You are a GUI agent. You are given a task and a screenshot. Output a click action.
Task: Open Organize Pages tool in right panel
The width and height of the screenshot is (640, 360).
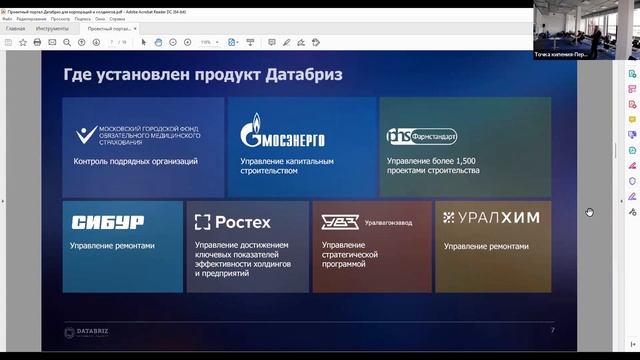(x=632, y=89)
